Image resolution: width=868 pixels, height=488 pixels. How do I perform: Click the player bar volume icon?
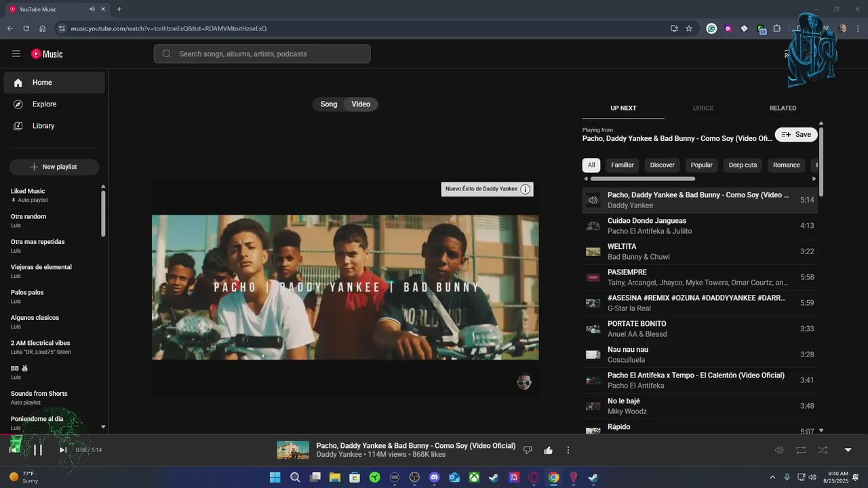click(x=779, y=450)
